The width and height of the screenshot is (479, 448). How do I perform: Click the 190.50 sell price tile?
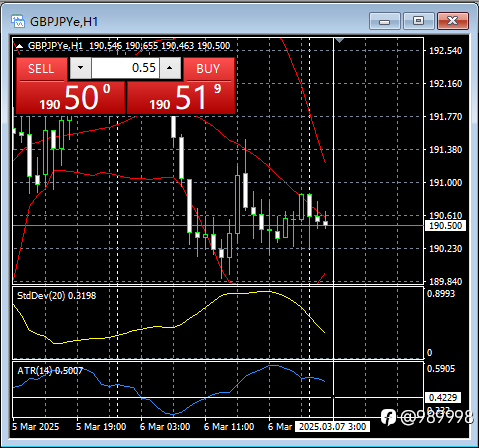(x=70, y=98)
